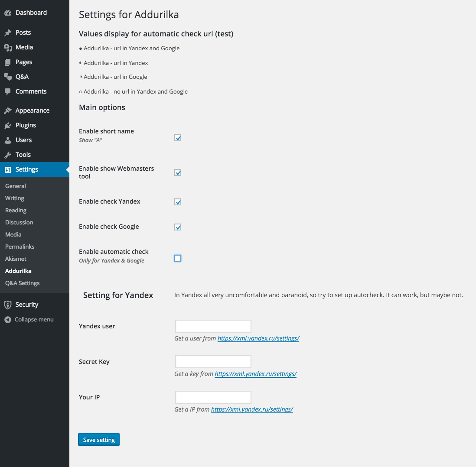Open Writing settings submenu

(15, 198)
